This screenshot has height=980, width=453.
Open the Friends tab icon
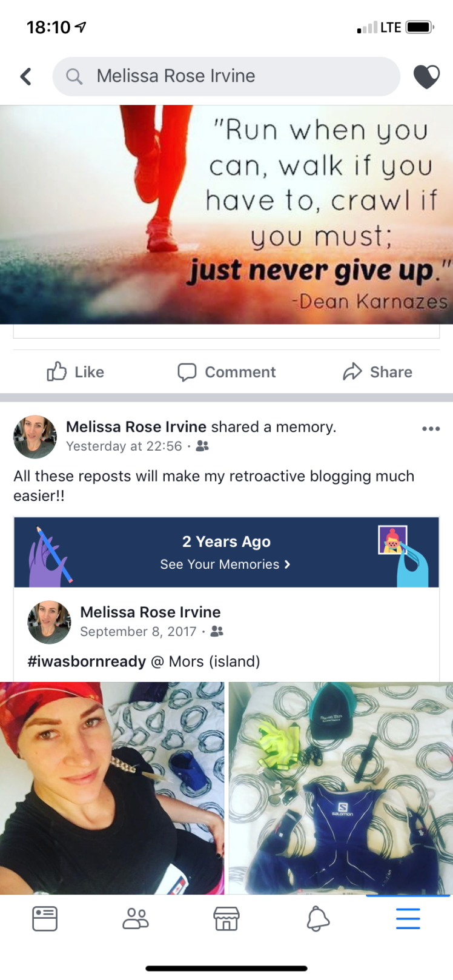(x=136, y=919)
